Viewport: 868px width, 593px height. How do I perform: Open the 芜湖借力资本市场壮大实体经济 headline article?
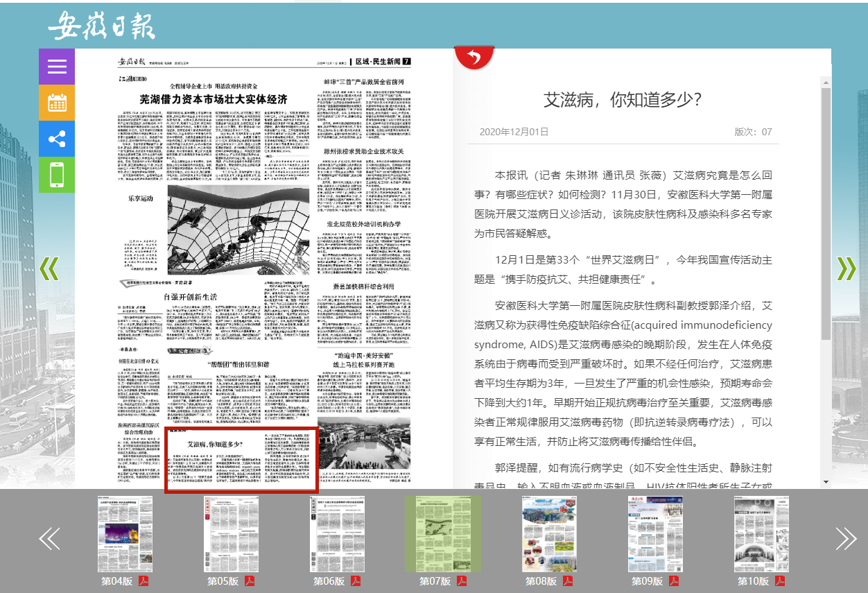pyautogui.click(x=213, y=98)
